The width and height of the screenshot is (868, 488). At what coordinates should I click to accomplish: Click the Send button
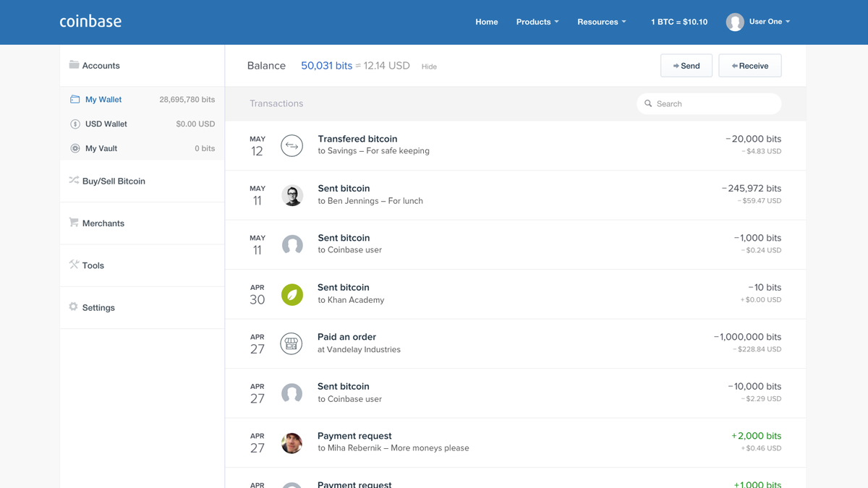686,66
